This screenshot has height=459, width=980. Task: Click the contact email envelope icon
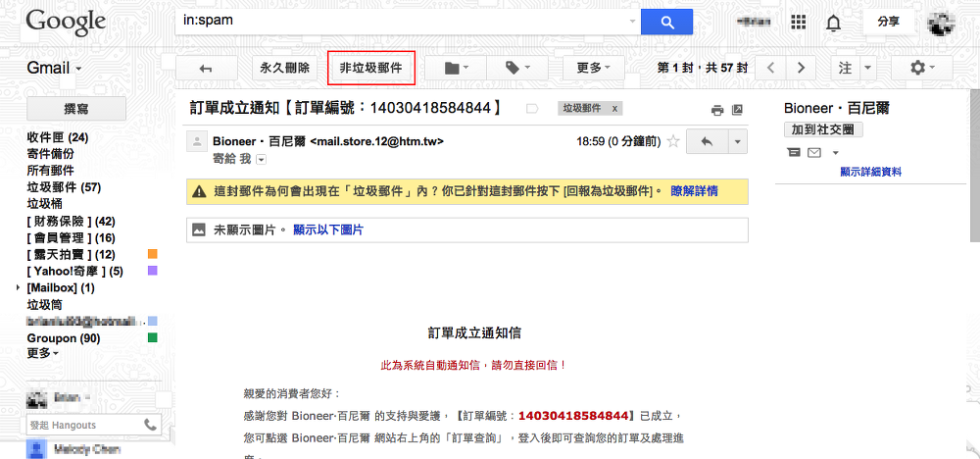click(813, 153)
